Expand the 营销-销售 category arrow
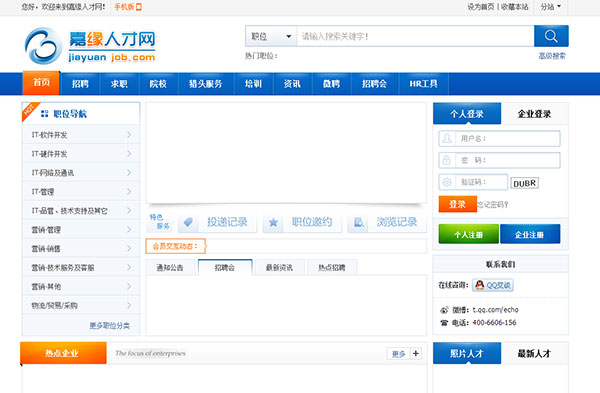This screenshot has width=600, height=393. pos(129,249)
